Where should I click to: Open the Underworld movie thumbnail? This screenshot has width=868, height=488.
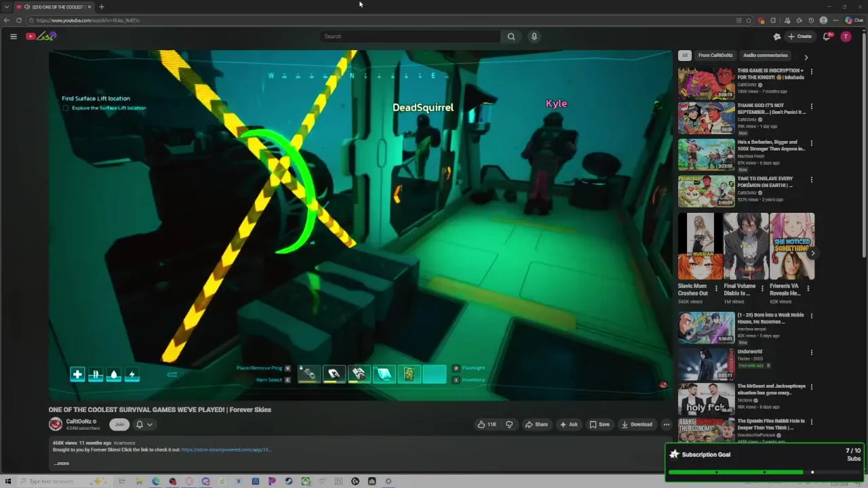point(706,363)
